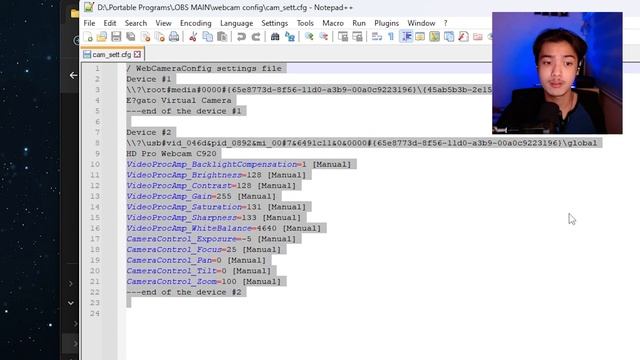The image size is (640, 360).
Task: Toggle Show All Characters pilcrow icon
Action: click(x=391, y=37)
